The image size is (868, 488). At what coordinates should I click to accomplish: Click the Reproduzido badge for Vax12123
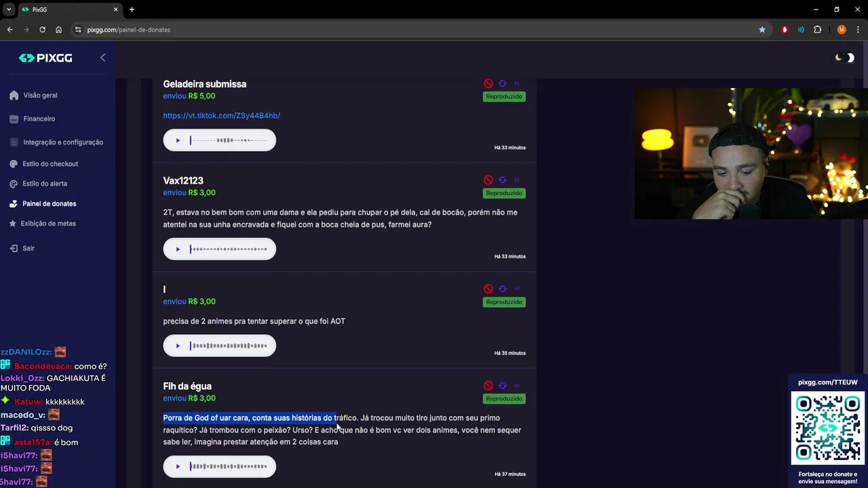click(504, 193)
